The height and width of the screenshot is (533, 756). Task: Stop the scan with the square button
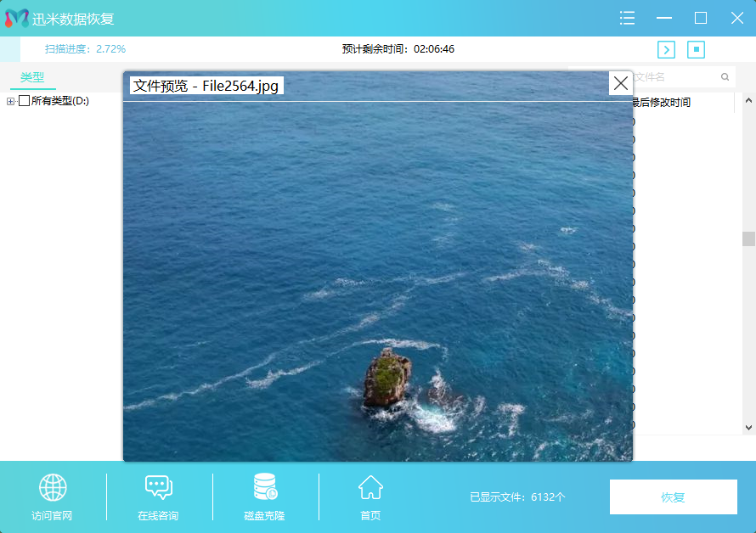point(697,49)
